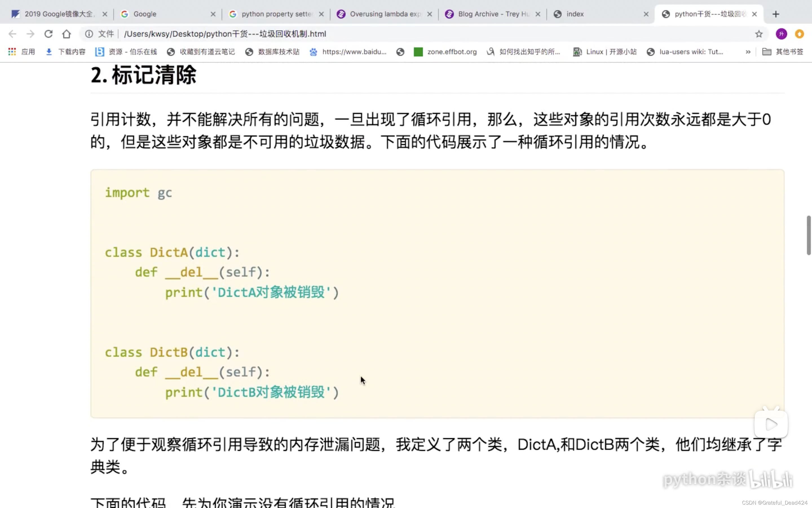This screenshot has height=508, width=812.
Task: Click code line class DictB(dict):
Action: click(x=172, y=352)
